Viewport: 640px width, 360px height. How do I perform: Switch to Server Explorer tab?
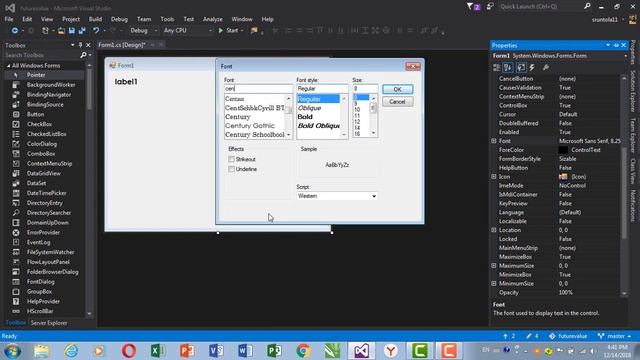coord(49,323)
